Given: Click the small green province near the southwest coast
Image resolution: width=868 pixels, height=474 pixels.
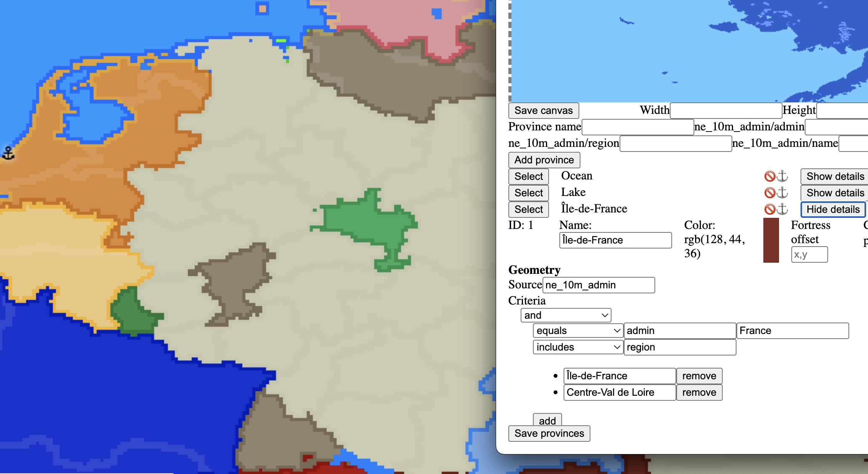Looking at the screenshot, I should coord(134,313).
